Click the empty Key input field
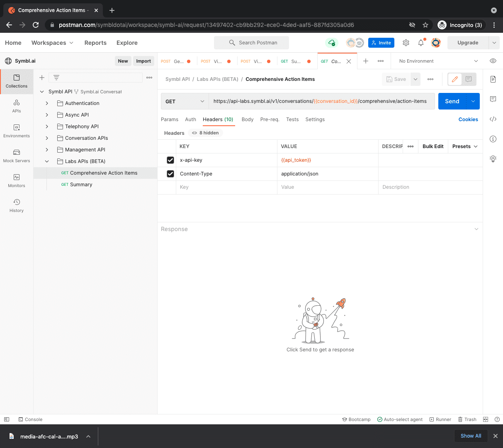503x448 pixels. 226,187
